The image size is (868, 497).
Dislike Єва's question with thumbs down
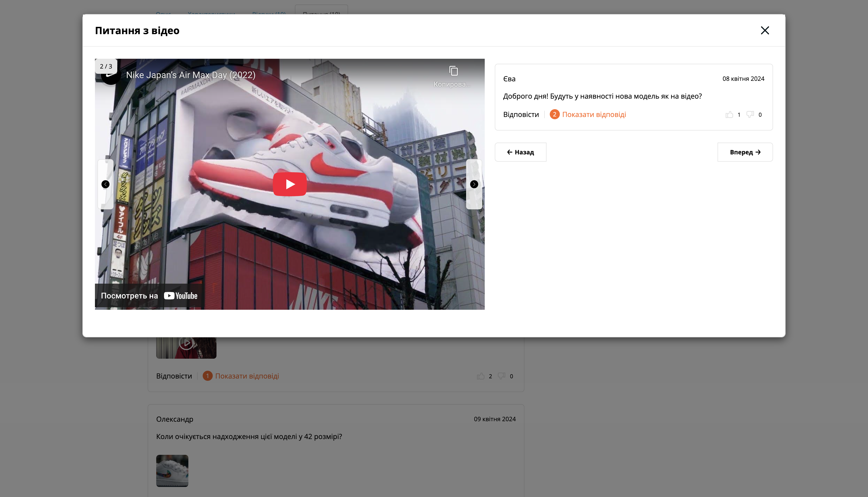pyautogui.click(x=750, y=115)
